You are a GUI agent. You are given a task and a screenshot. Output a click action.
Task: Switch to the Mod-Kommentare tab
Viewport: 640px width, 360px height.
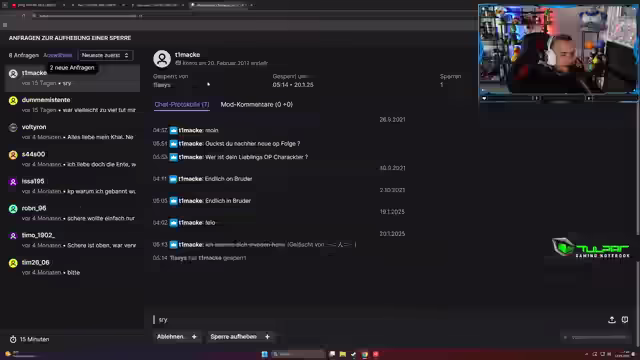click(256, 104)
